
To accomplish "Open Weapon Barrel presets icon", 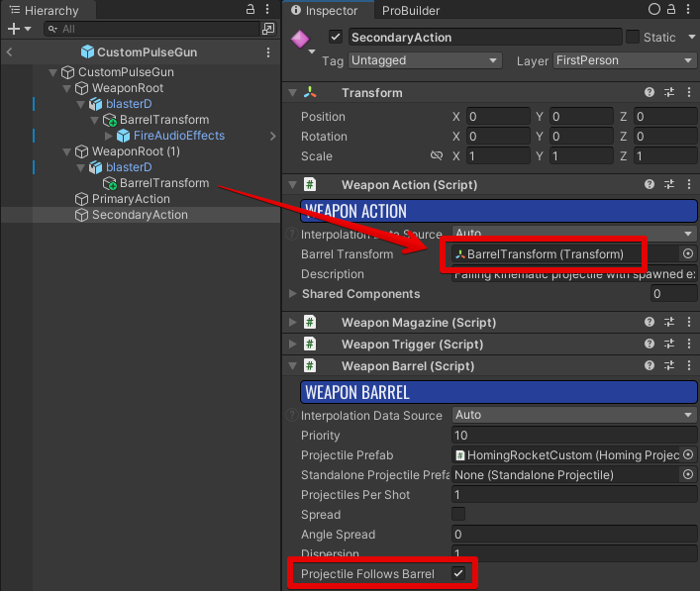I will click(x=669, y=365).
